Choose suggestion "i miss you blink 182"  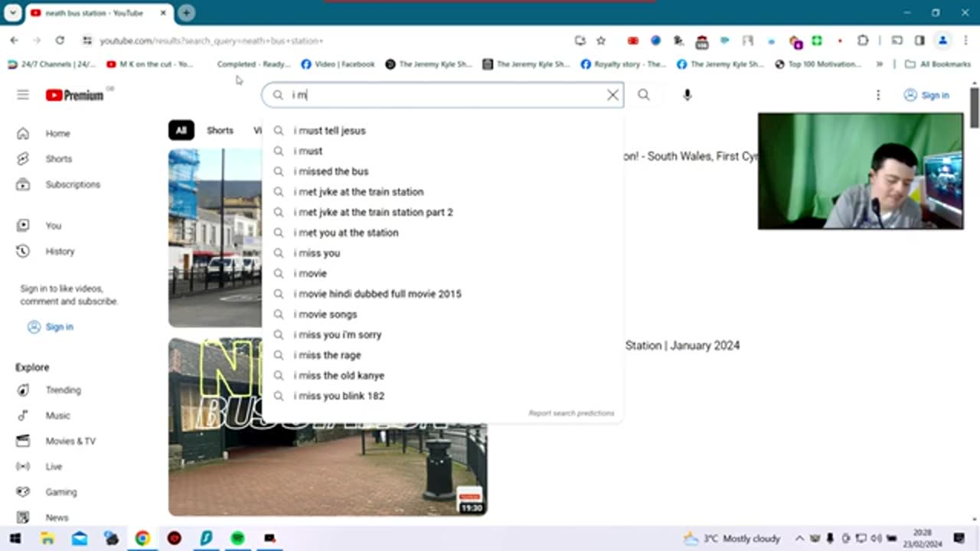(443, 396)
